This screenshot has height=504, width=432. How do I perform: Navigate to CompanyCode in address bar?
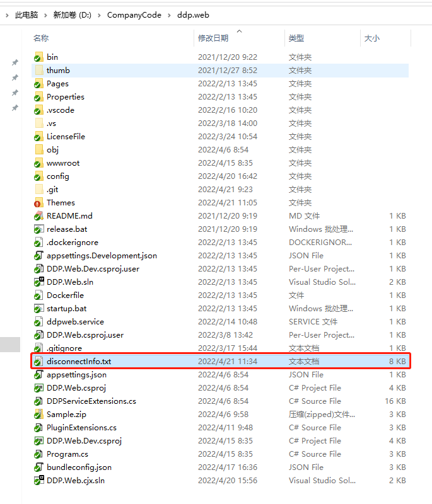(x=134, y=14)
